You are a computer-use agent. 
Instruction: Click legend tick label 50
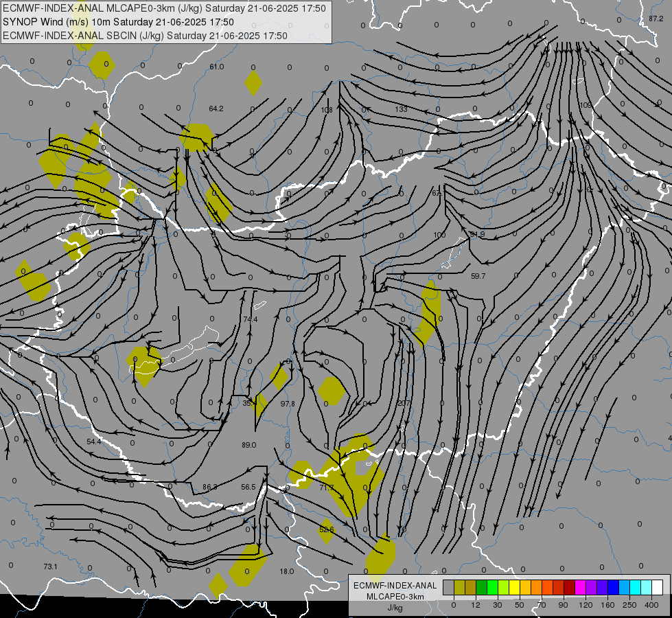[x=520, y=605]
